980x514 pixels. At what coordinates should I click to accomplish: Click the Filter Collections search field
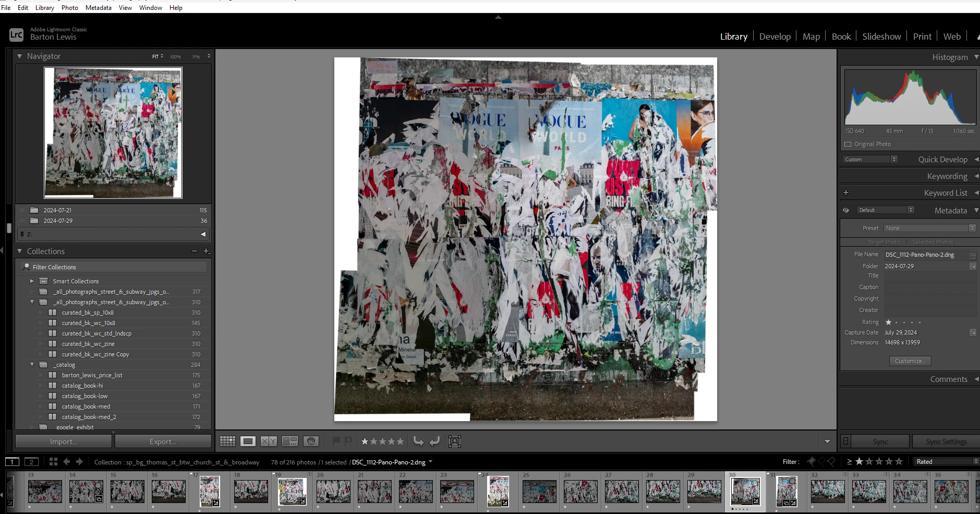point(114,267)
